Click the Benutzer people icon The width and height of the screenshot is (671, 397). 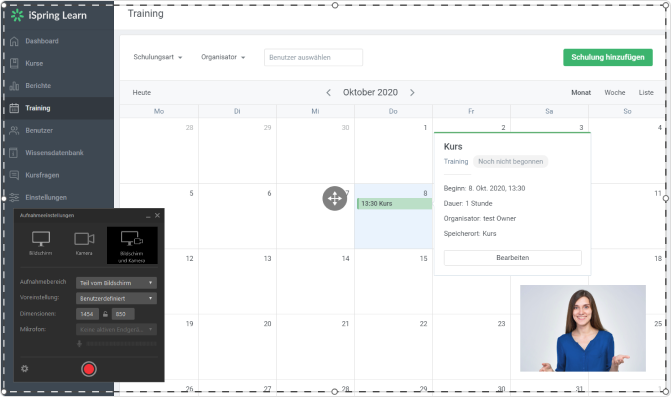tap(14, 130)
